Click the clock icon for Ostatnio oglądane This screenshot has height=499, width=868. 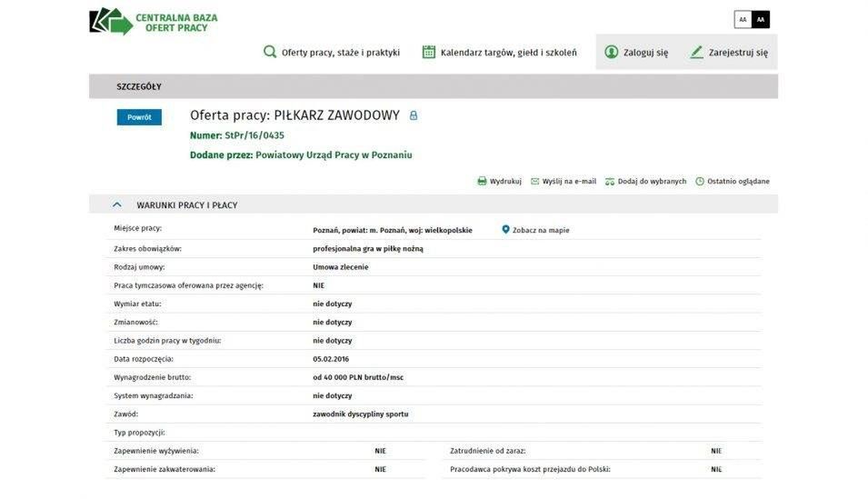(700, 181)
